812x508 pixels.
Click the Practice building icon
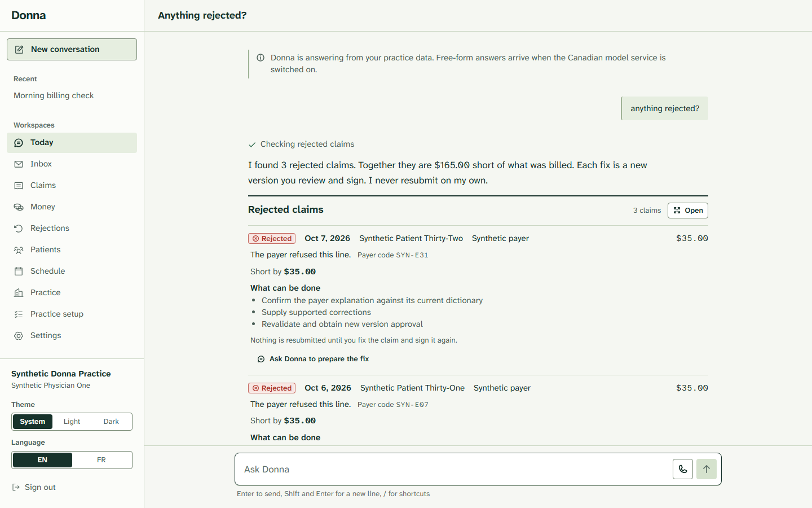point(19,293)
